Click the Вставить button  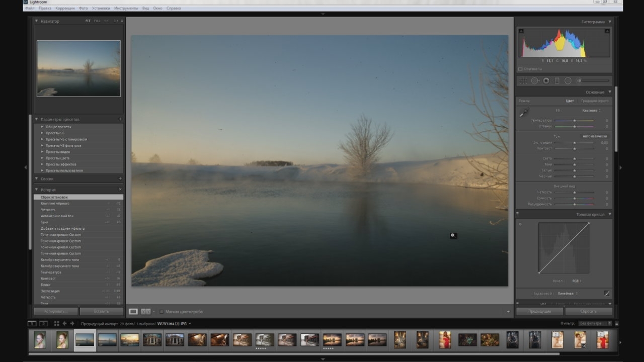tap(101, 312)
